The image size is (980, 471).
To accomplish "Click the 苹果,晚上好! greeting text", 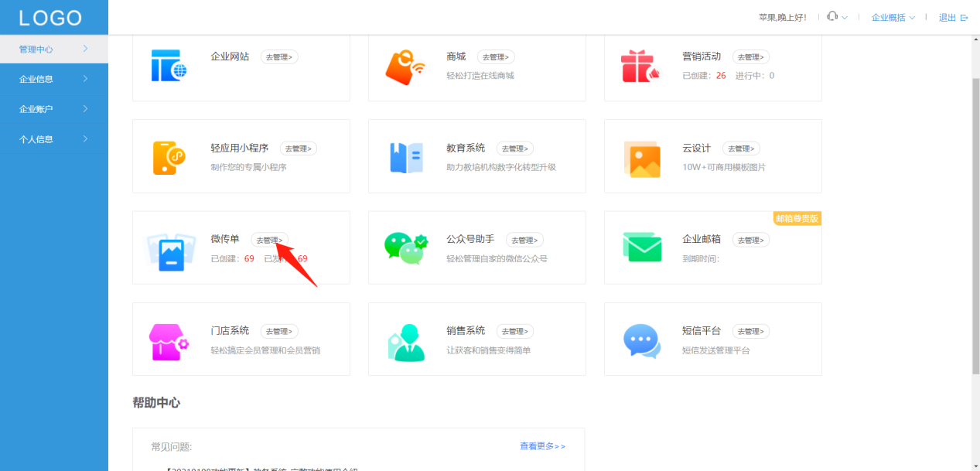I will click(783, 18).
